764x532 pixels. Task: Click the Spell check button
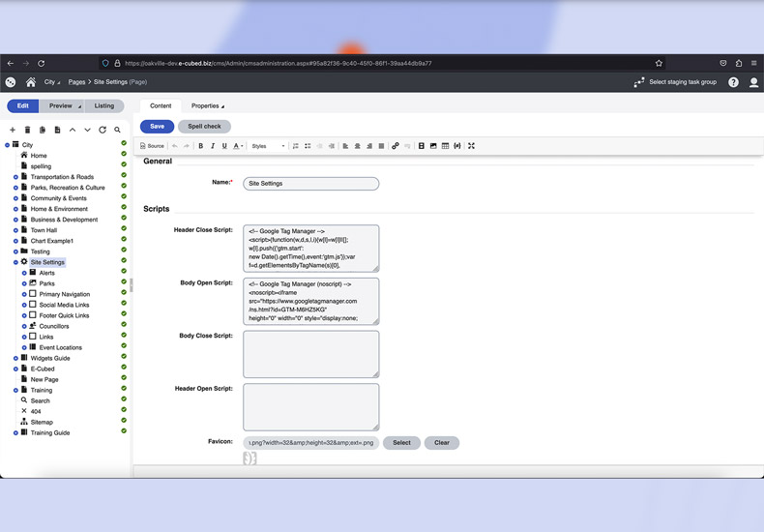(204, 127)
